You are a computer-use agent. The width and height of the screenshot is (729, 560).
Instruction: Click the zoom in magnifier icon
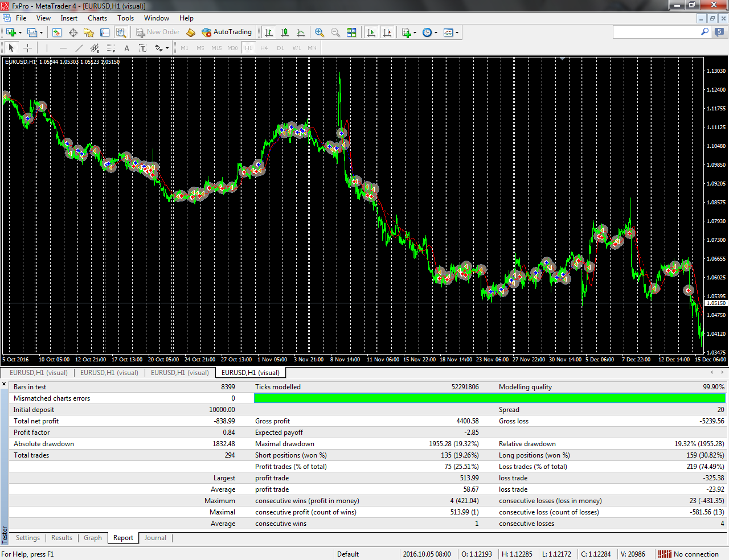coord(320,32)
